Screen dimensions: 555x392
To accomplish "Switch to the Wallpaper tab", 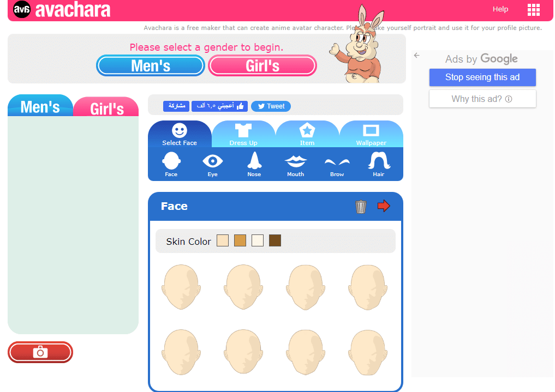I will (371, 134).
